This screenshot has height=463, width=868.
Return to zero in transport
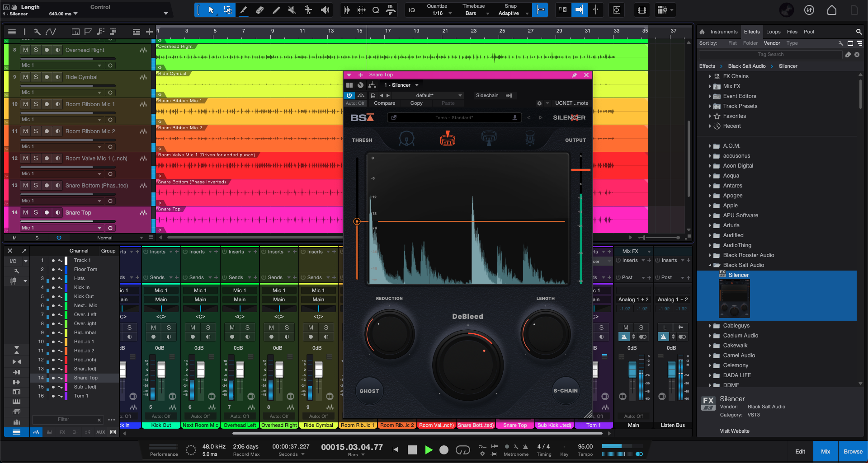396,450
